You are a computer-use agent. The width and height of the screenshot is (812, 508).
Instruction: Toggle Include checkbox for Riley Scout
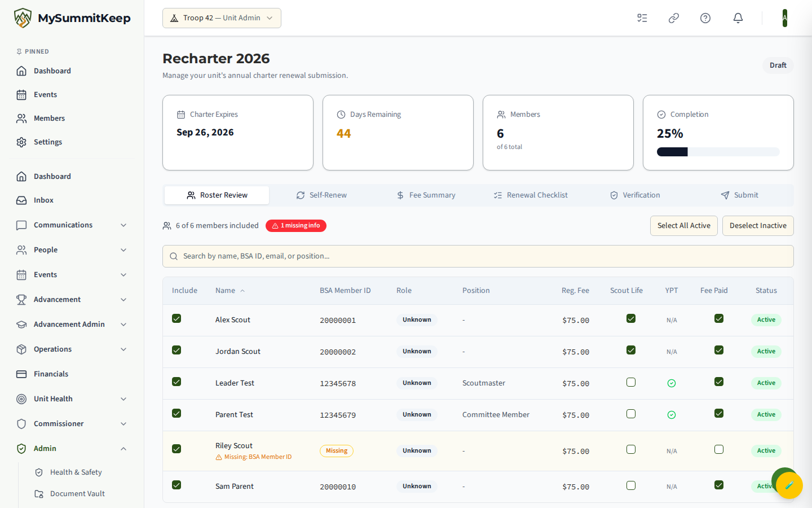click(x=176, y=449)
